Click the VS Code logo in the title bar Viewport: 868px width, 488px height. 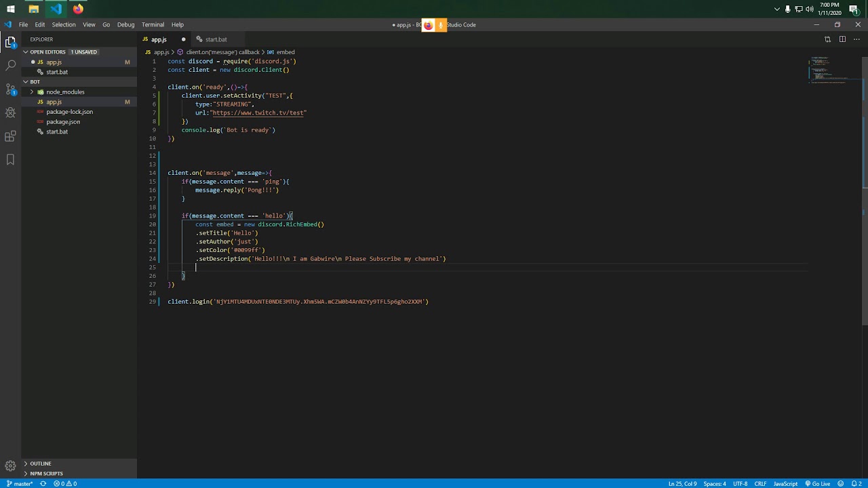coord(7,24)
